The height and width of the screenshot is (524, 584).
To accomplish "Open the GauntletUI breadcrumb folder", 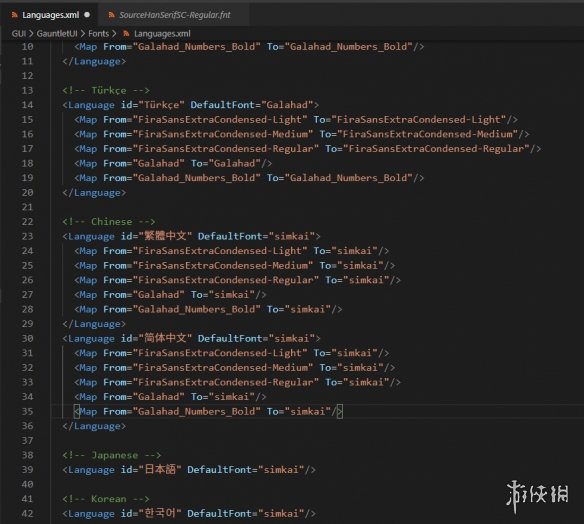I will pyautogui.click(x=57, y=34).
